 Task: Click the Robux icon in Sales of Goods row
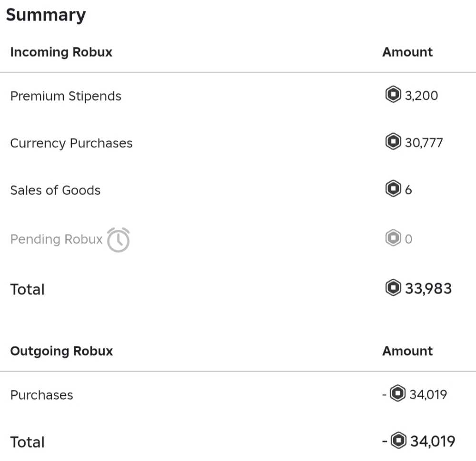[393, 189]
